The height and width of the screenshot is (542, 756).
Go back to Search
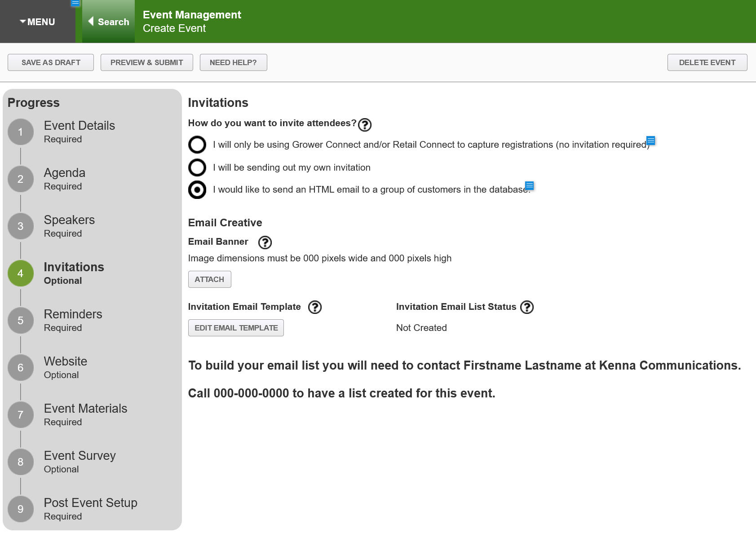[x=109, y=22]
